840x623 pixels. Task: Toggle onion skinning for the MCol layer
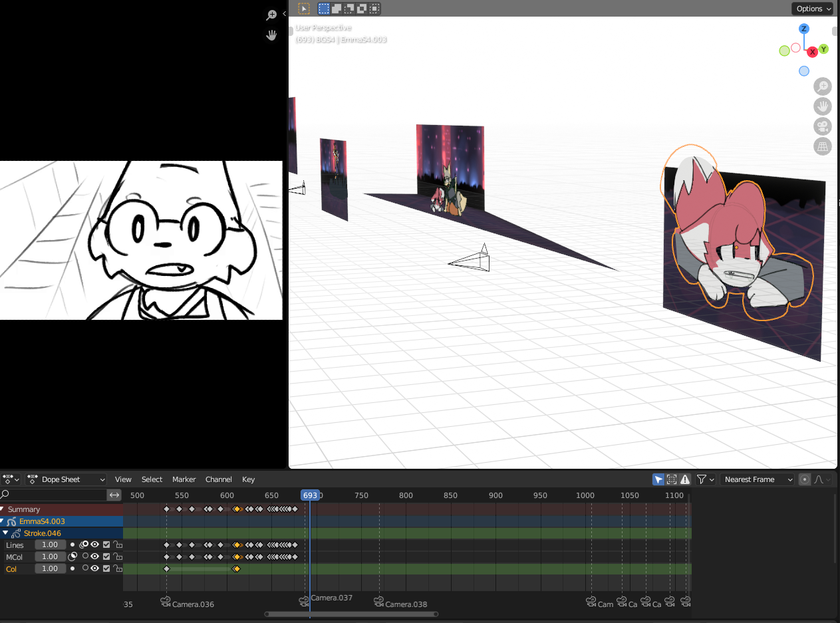[85, 557]
